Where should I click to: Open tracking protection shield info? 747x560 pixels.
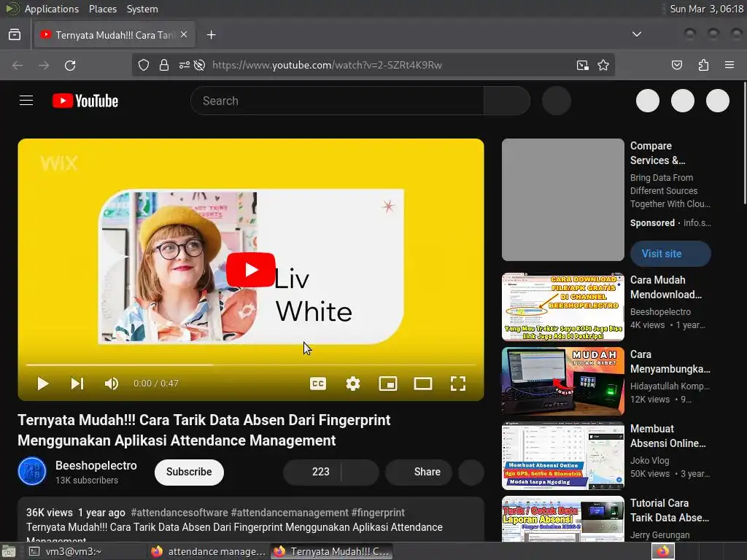(x=144, y=65)
